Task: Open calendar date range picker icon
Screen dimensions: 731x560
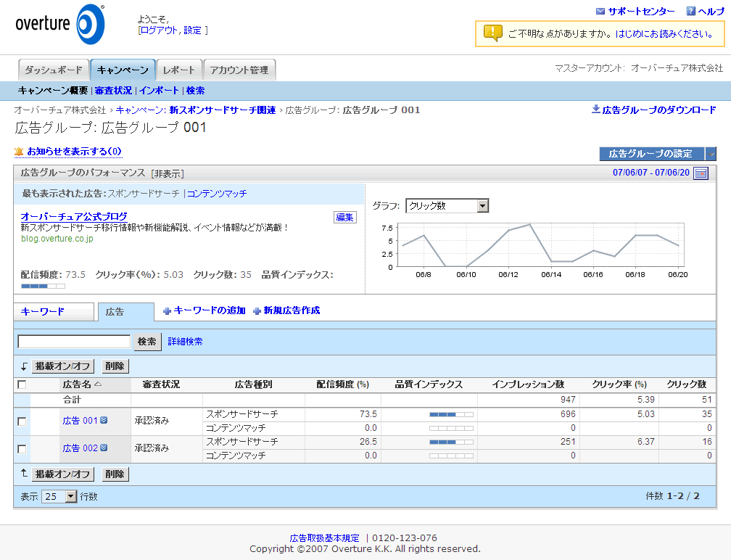Action: [x=701, y=173]
